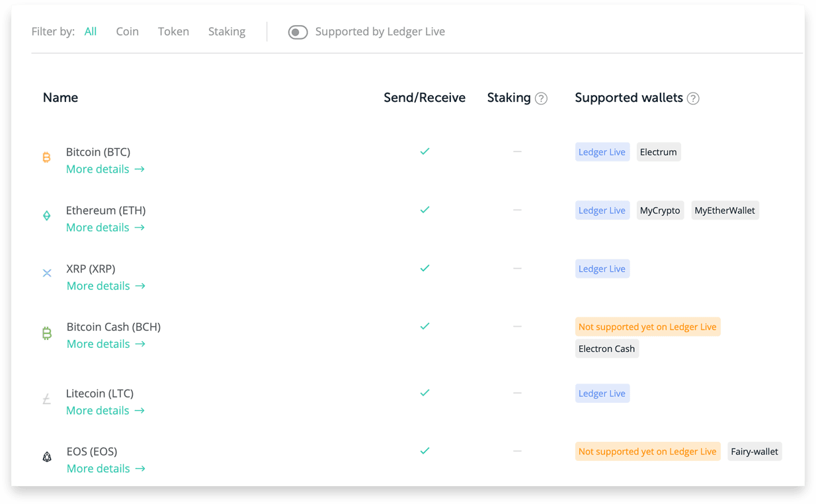Open More details for Bitcoin (BTC)

tap(105, 169)
